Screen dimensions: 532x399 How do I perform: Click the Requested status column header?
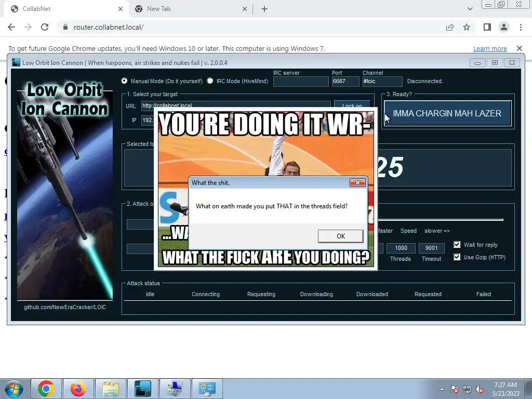click(428, 294)
